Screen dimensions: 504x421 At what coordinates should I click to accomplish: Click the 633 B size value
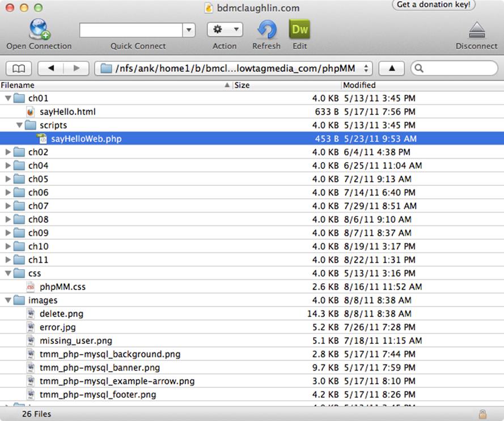(x=327, y=112)
